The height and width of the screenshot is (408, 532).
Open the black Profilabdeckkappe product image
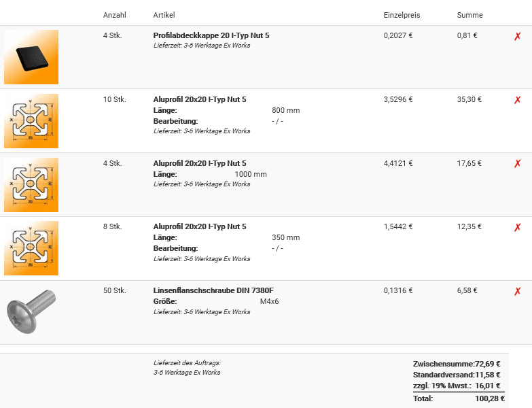click(31, 57)
